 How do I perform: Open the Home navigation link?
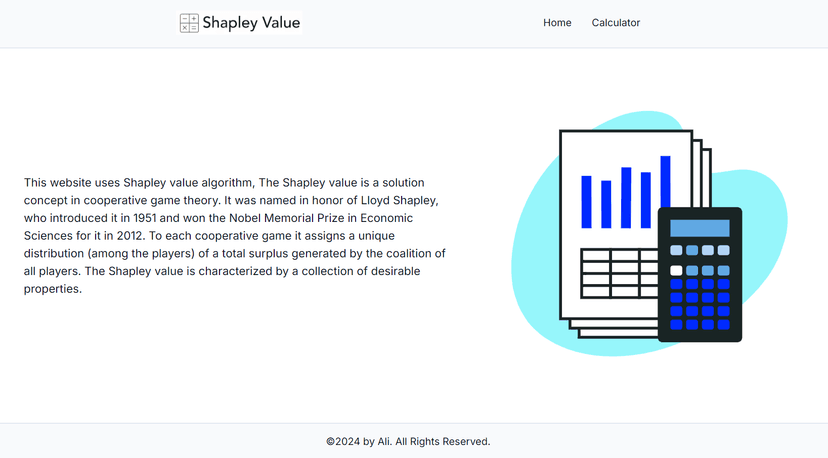tap(557, 23)
